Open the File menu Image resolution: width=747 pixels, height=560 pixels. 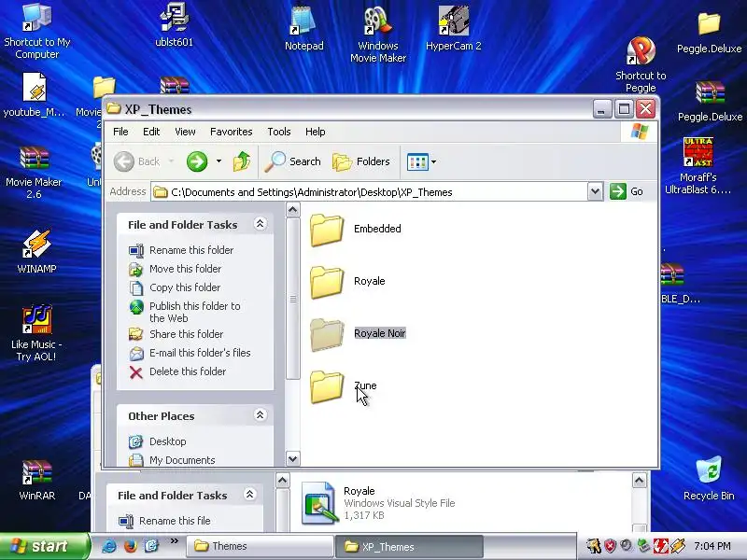tap(120, 132)
